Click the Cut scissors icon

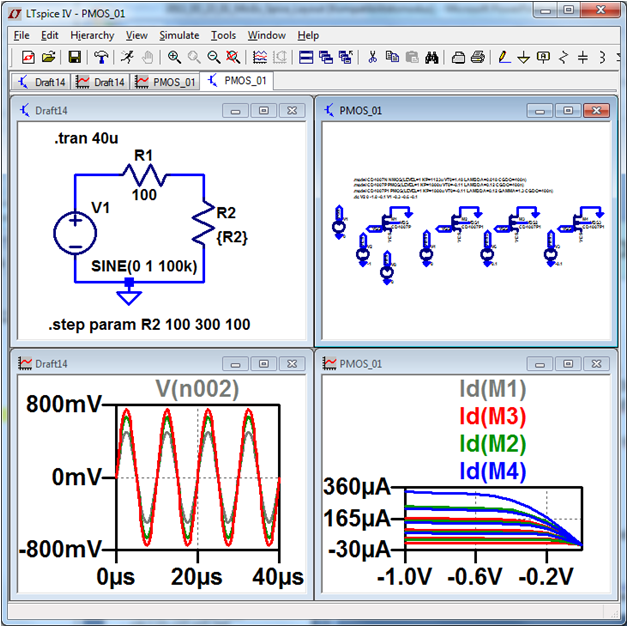(x=372, y=57)
